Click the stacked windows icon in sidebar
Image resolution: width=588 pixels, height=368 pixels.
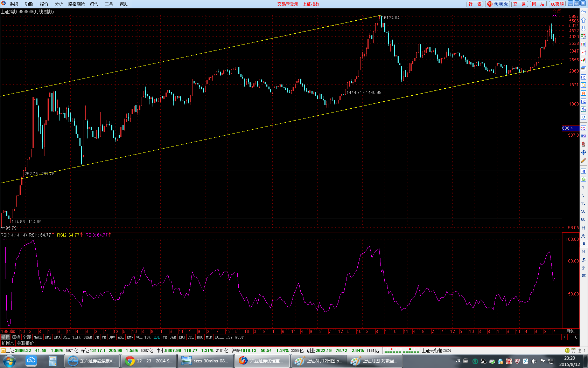click(x=583, y=69)
